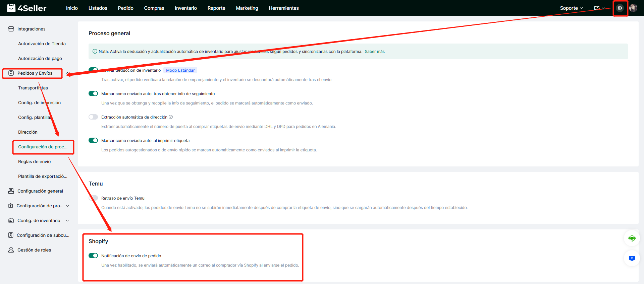
Task: Disable Marcar como enviado tras seguimiento toggle
Action: 93,93
